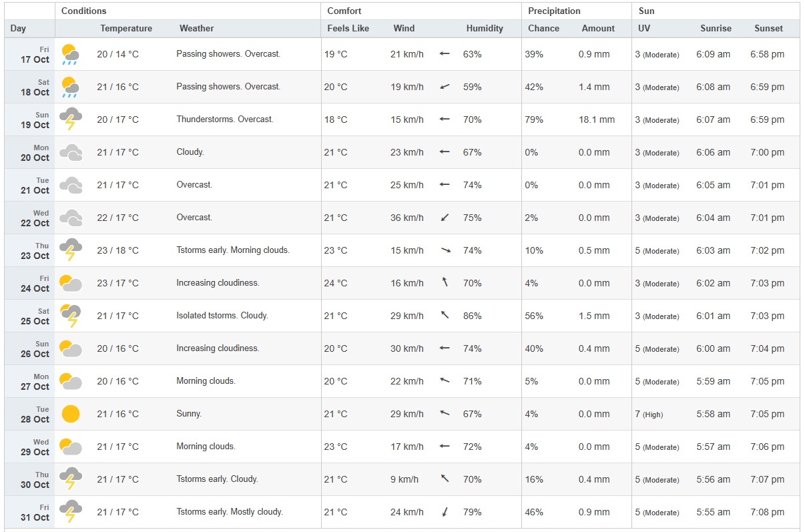Viewport: 805px width, 532px height.
Task: Click the overcast icon for Tue 21 Oct
Action: 70,185
